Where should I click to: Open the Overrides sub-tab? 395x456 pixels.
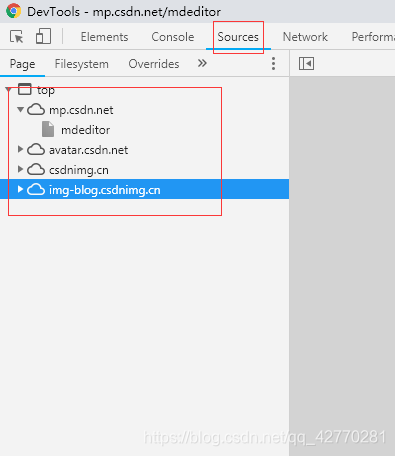coord(154,64)
